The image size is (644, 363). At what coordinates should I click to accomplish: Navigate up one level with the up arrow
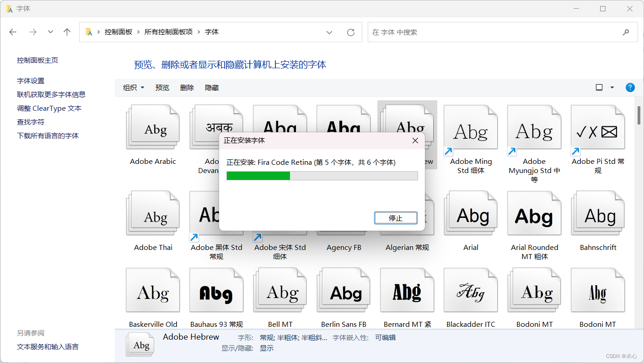pos(66,32)
